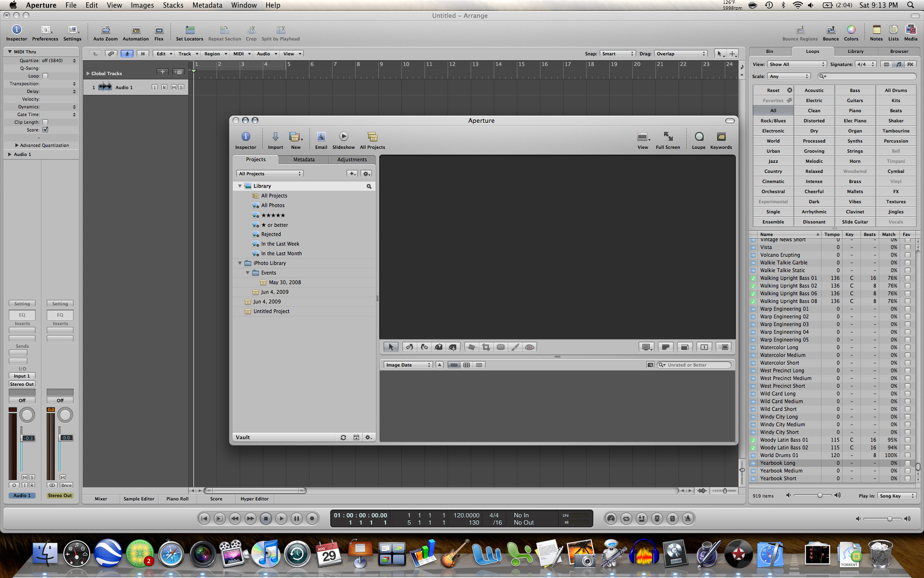This screenshot has height=578, width=924.
Task: Open Logic Preferences toolbar icon
Action: [45, 33]
